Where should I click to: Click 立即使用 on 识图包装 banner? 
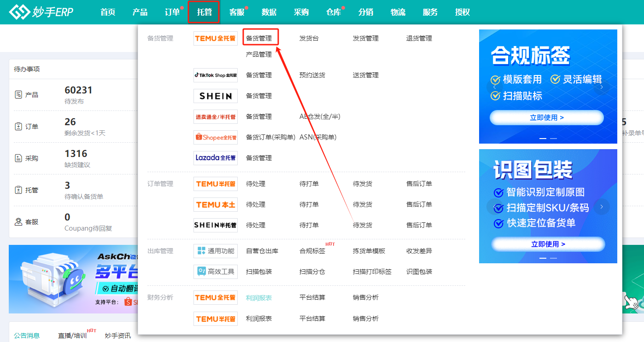click(x=548, y=244)
